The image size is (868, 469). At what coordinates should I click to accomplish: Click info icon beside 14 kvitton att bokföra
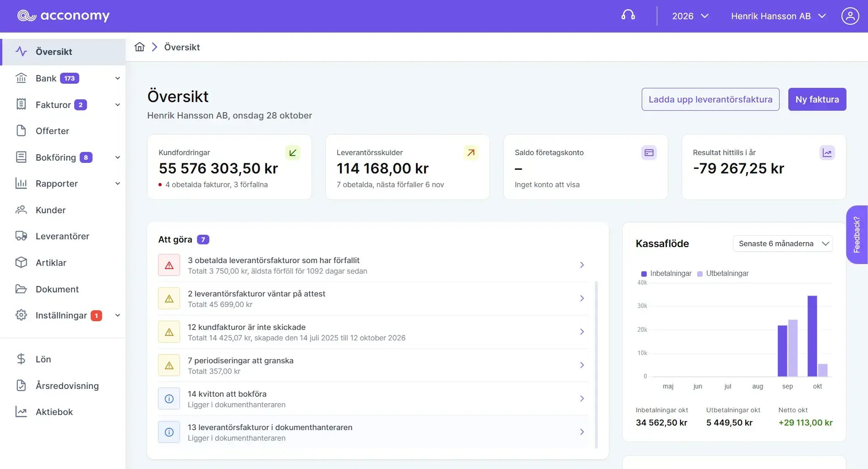(169, 399)
